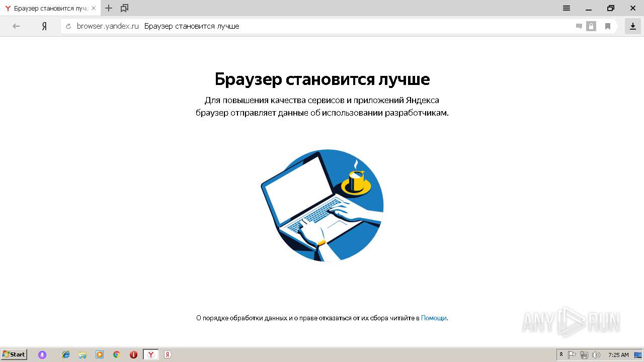644x362 pixels.
Task: Click the laptop and coffee illustration
Action: coord(322,205)
